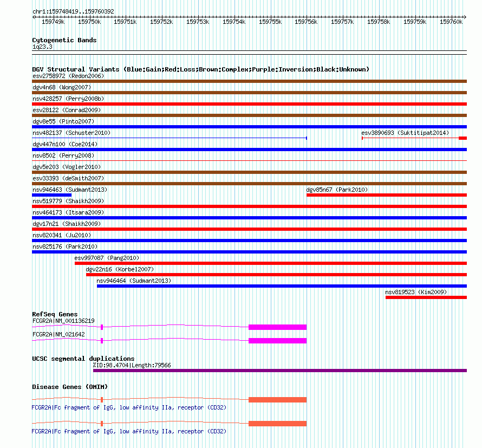Select the purple segmental duplication bar

pyautogui.click(x=280, y=371)
